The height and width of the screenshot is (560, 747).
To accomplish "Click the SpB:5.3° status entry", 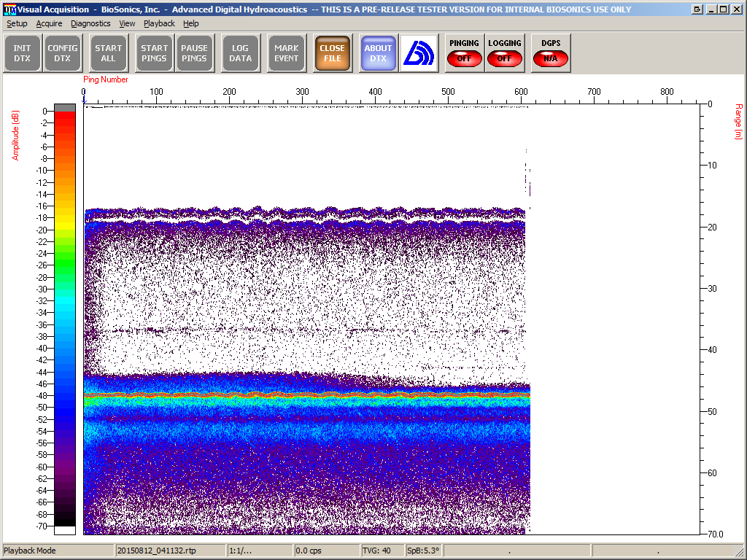I will click(423, 551).
